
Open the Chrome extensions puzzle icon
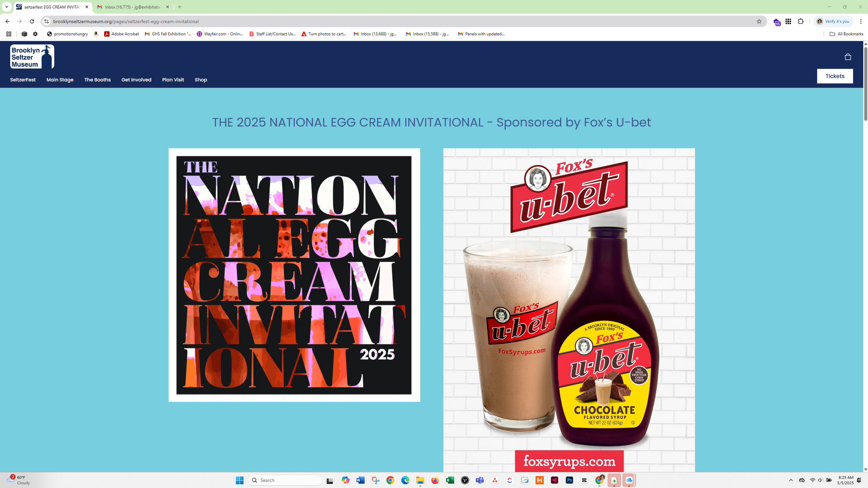(801, 22)
